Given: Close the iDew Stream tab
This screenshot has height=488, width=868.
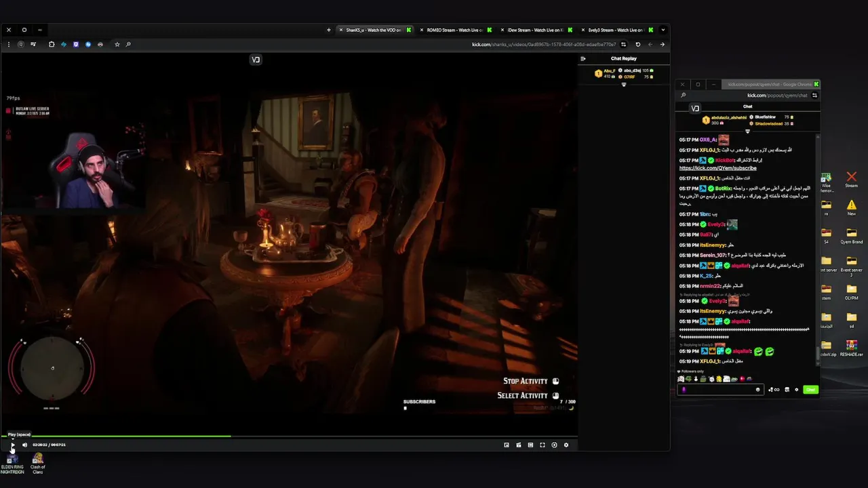Looking at the screenshot, I should (502, 30).
